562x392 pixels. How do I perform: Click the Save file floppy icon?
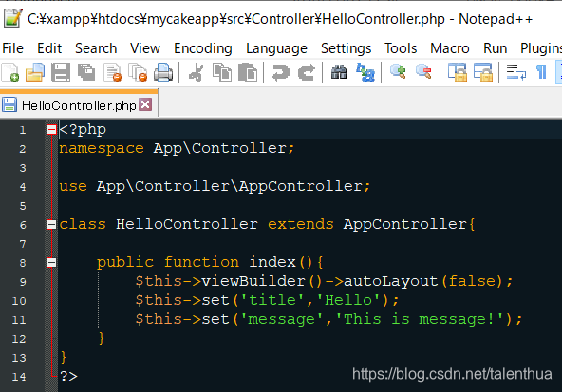[x=61, y=72]
